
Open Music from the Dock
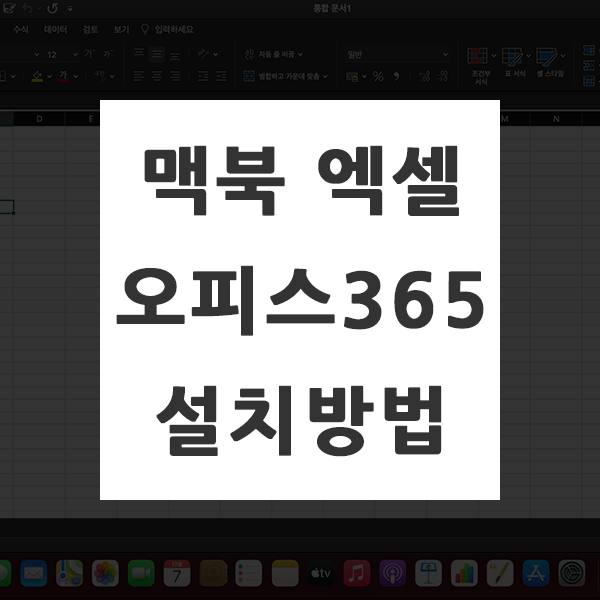click(357, 573)
